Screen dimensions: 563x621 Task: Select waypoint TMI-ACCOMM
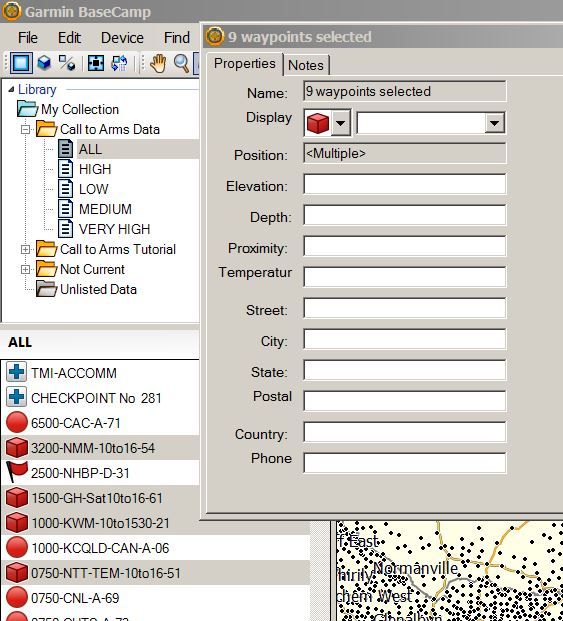[74, 373]
